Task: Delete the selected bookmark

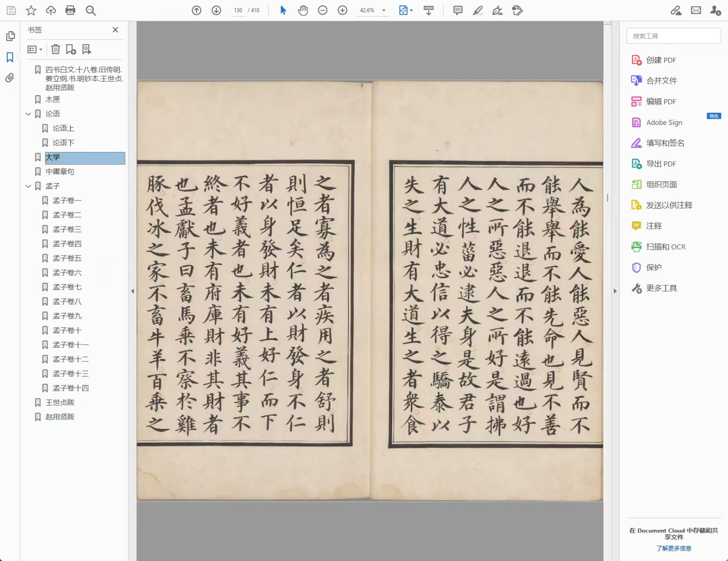Action: coord(56,49)
